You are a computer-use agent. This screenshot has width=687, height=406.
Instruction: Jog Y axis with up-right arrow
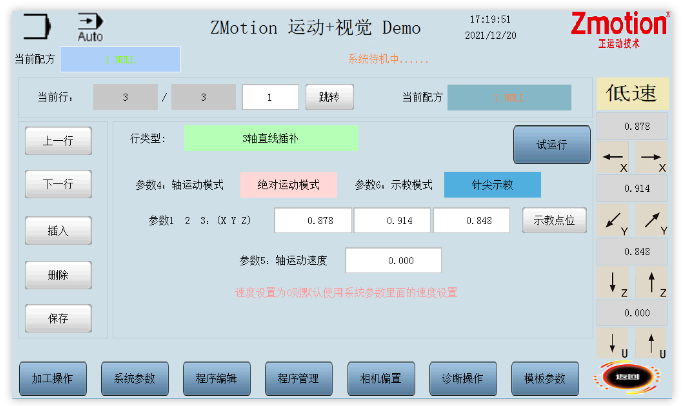tap(652, 220)
